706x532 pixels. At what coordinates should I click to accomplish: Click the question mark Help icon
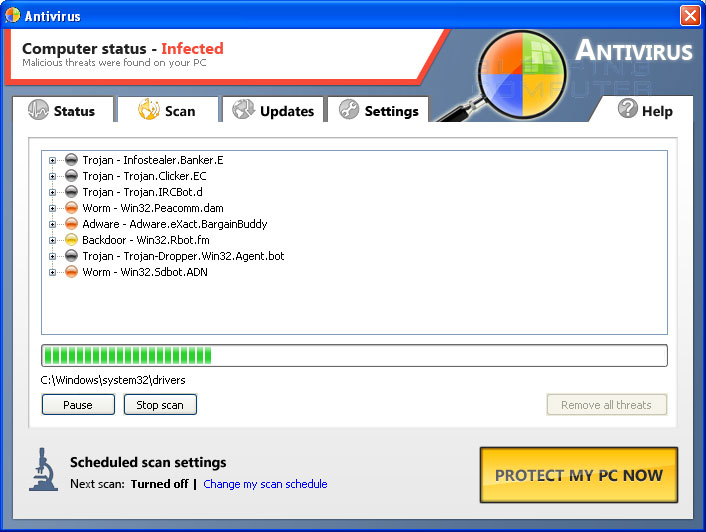point(628,108)
